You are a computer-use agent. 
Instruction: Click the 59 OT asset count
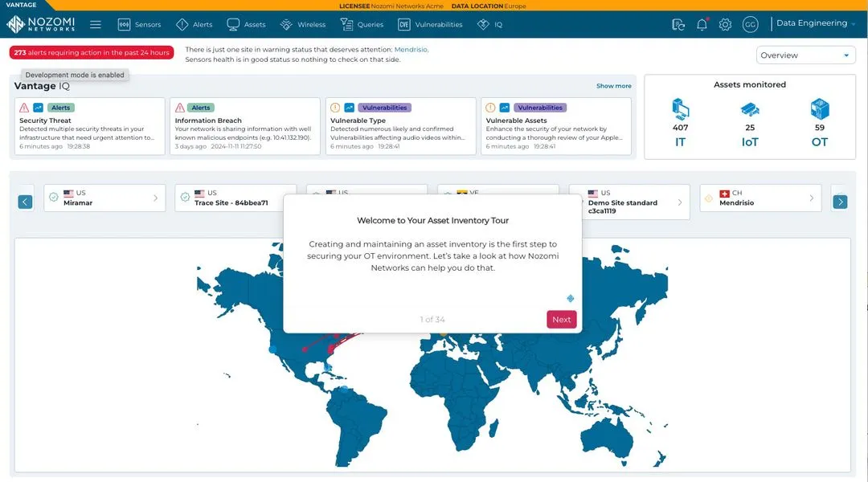pyautogui.click(x=820, y=127)
